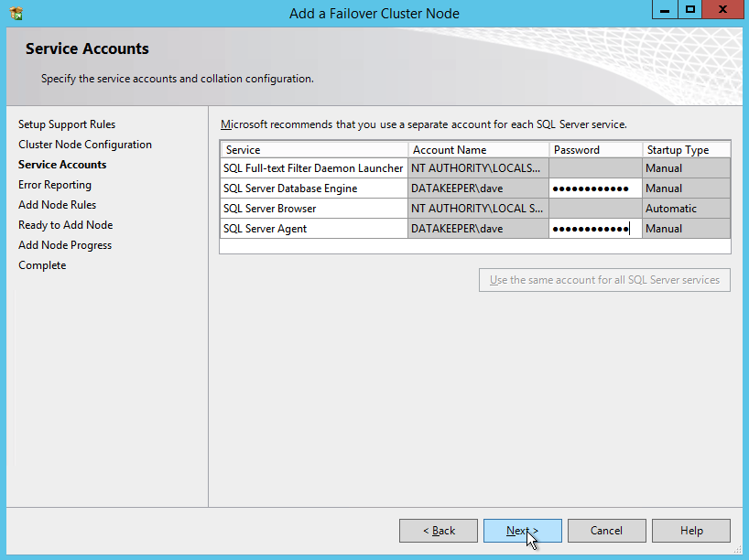
Task: Click the Service column header
Action: coord(314,150)
